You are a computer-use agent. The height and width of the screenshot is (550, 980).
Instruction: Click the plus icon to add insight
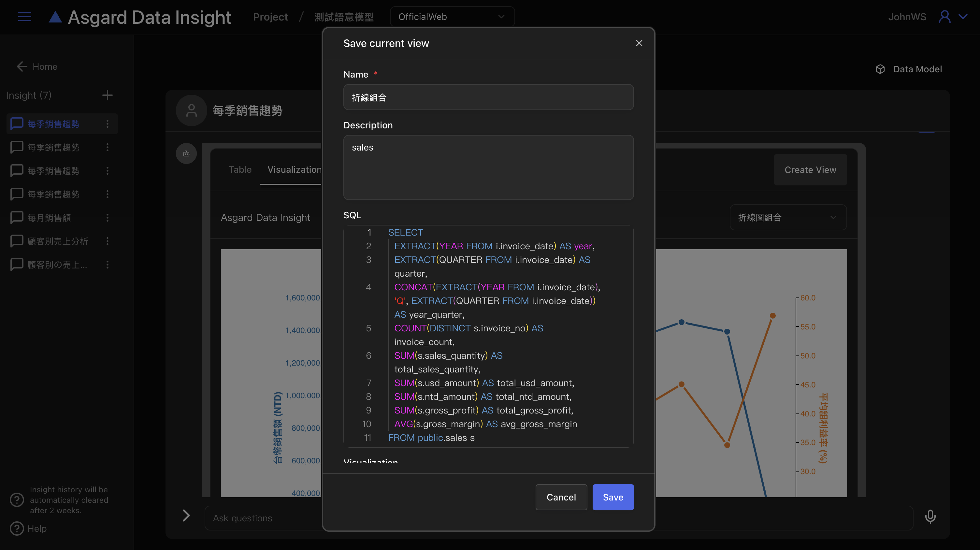(107, 95)
